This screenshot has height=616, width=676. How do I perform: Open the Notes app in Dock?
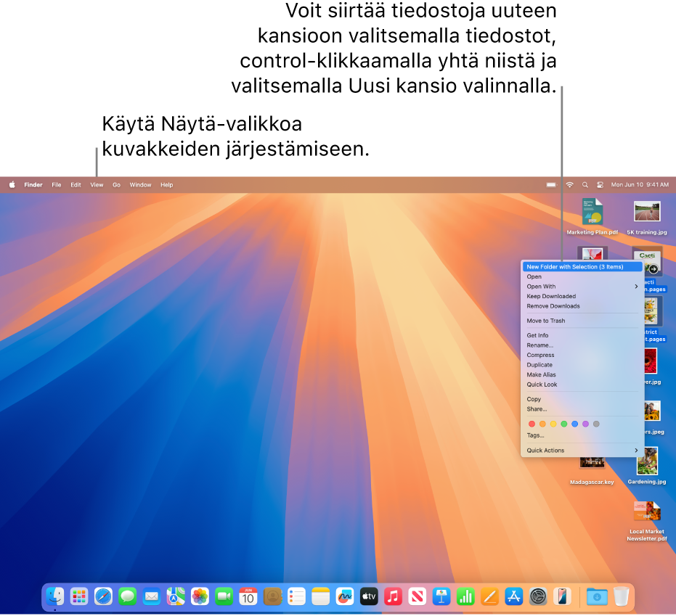[321, 596]
